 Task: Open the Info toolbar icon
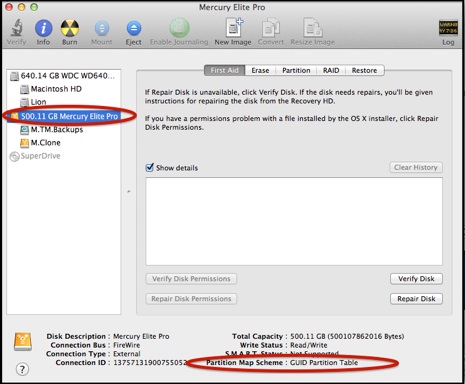[43, 28]
